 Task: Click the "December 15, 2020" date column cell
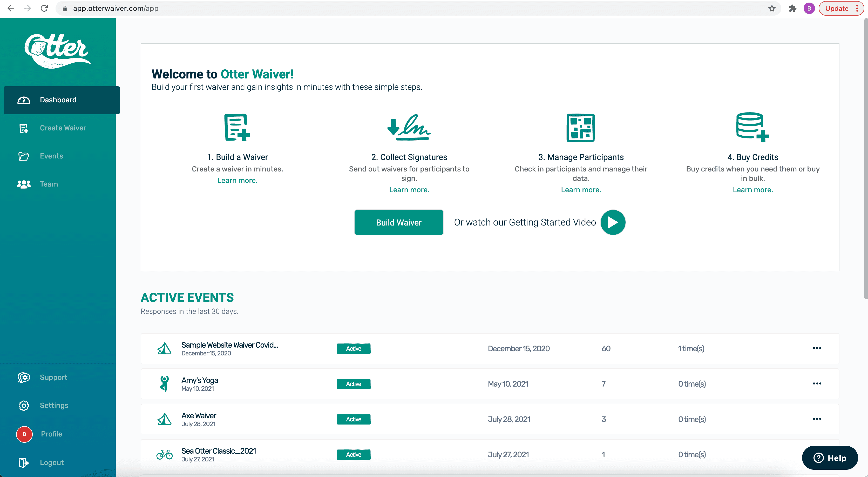519,348
